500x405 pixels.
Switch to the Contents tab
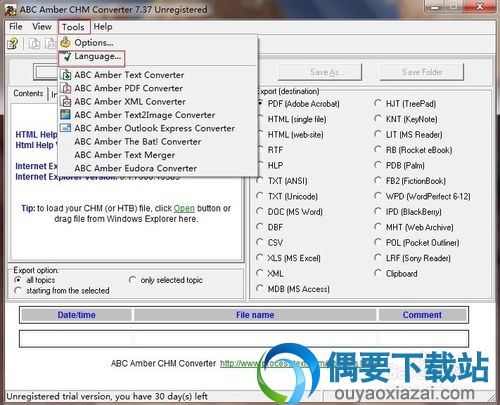tap(28, 93)
